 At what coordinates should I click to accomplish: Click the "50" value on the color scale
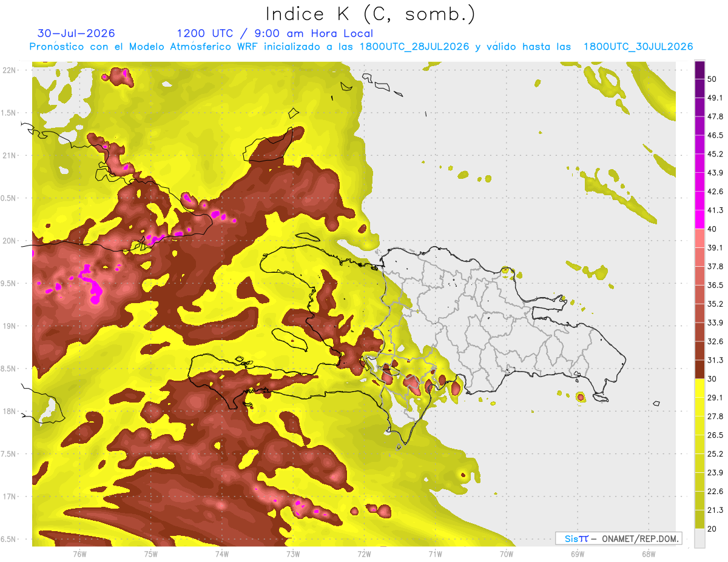pos(712,79)
